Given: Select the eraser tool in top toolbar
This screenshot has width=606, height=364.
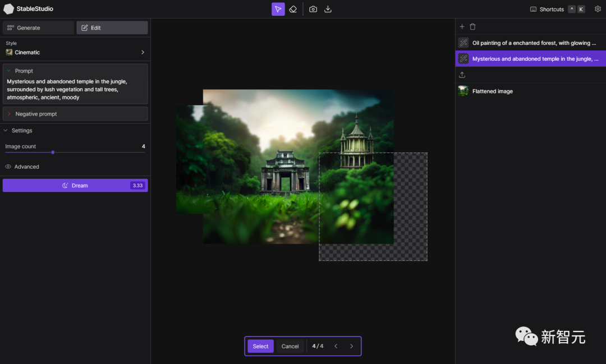Looking at the screenshot, I should point(293,9).
